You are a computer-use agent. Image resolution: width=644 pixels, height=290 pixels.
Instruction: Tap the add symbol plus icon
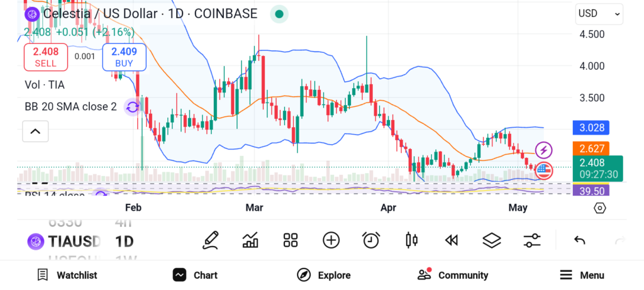coord(331,240)
